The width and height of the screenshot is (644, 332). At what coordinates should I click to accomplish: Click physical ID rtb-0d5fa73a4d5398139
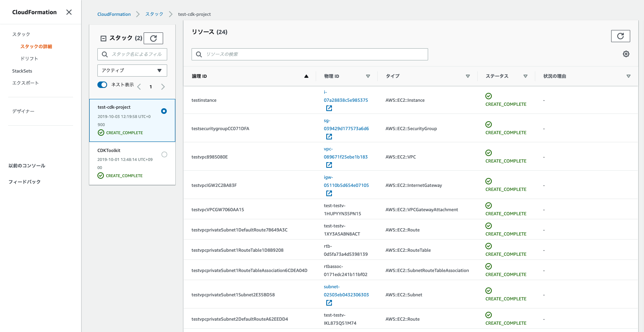pyautogui.click(x=346, y=250)
